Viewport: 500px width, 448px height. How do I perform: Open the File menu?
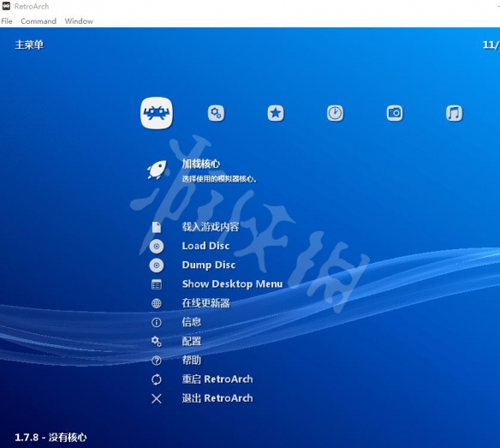tap(7, 21)
